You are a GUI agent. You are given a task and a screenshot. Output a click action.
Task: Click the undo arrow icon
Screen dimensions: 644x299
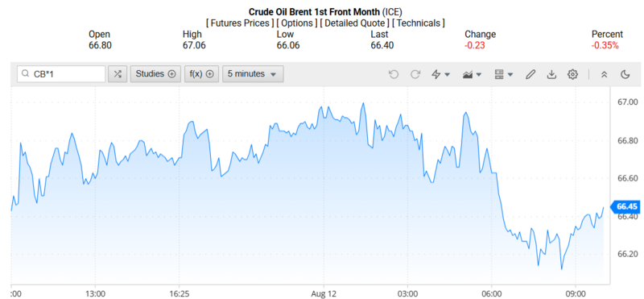click(x=394, y=74)
